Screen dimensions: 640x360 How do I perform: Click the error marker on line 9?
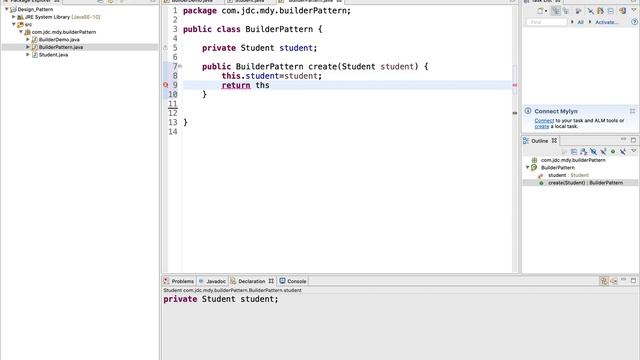click(165, 85)
